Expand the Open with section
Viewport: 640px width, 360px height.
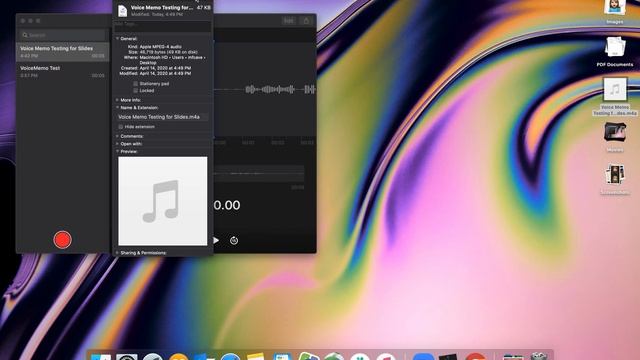pyautogui.click(x=118, y=144)
